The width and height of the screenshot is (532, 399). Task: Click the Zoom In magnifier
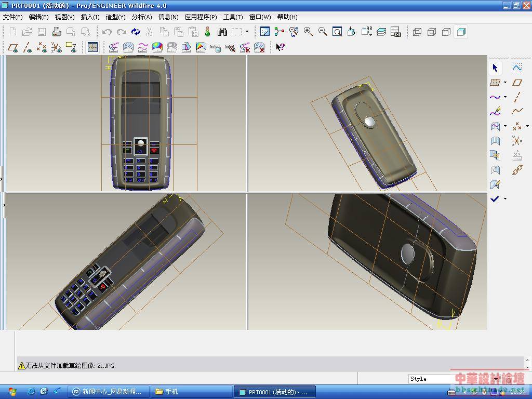point(308,32)
